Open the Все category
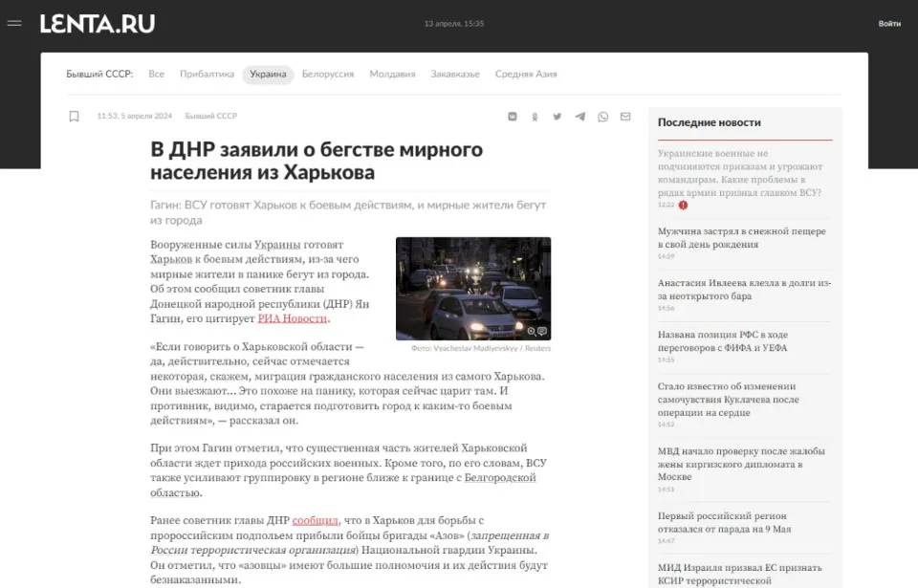Viewport: 918px width, 588px height. 157,74
